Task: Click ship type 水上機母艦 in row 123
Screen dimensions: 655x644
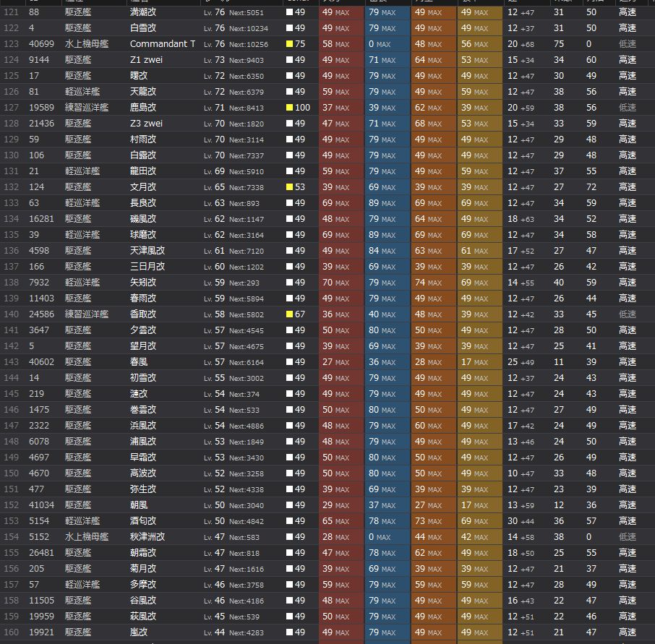Action: coord(87,44)
